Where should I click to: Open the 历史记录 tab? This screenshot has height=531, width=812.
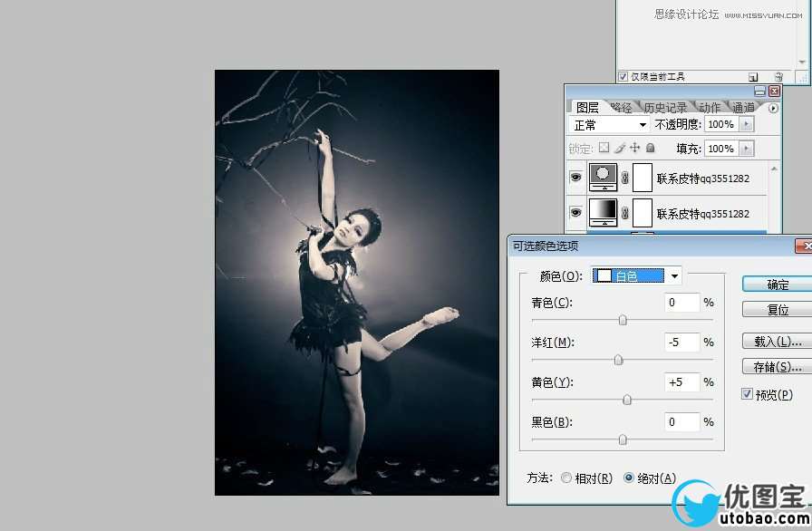[x=665, y=108]
